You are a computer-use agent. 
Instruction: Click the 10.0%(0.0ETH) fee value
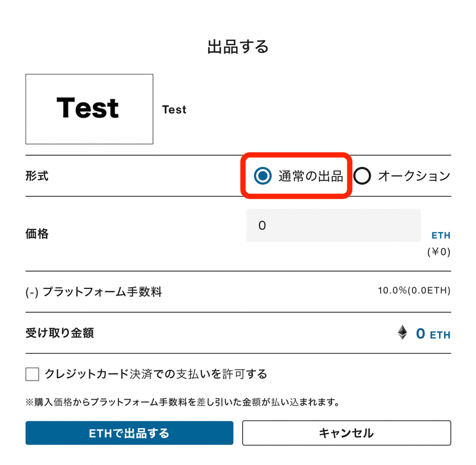(x=414, y=291)
